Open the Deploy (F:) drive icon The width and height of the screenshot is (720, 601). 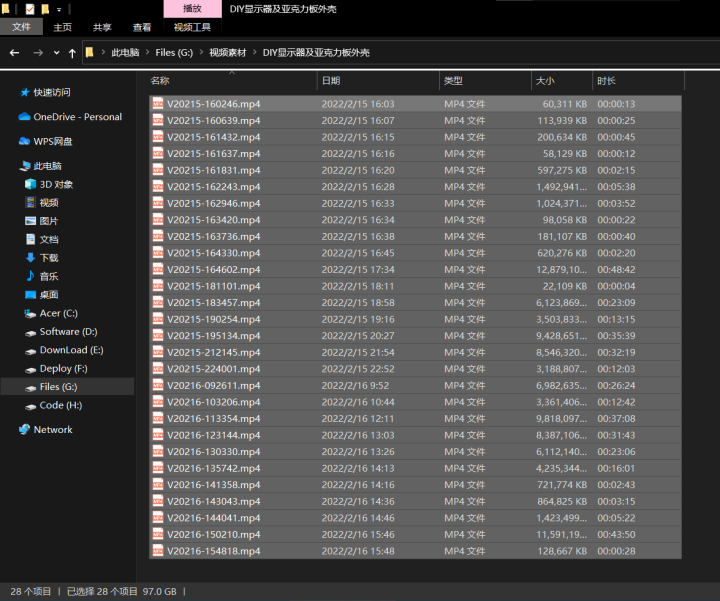coord(30,370)
